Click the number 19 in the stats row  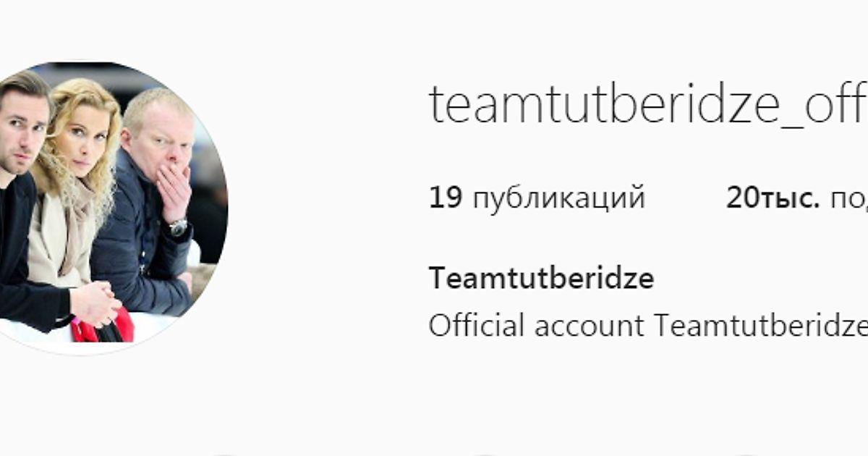coord(445,198)
